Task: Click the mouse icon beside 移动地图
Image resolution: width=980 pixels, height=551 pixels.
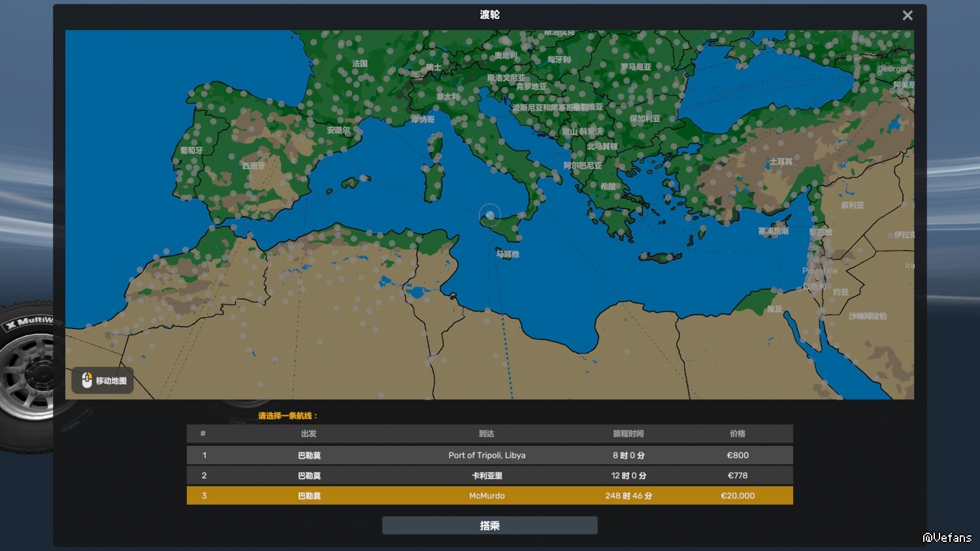Action: point(87,380)
